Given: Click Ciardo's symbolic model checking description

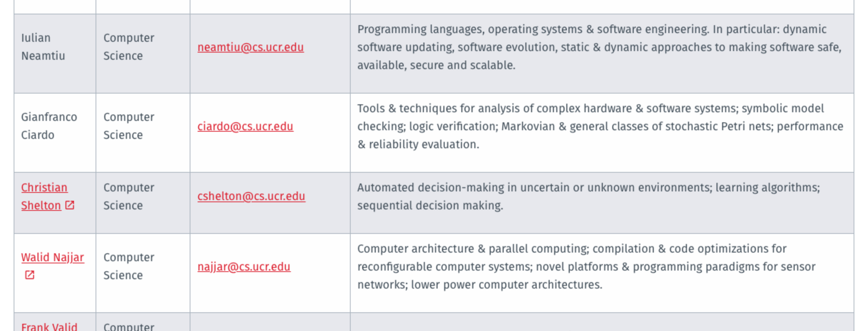Looking at the screenshot, I should coord(600,126).
